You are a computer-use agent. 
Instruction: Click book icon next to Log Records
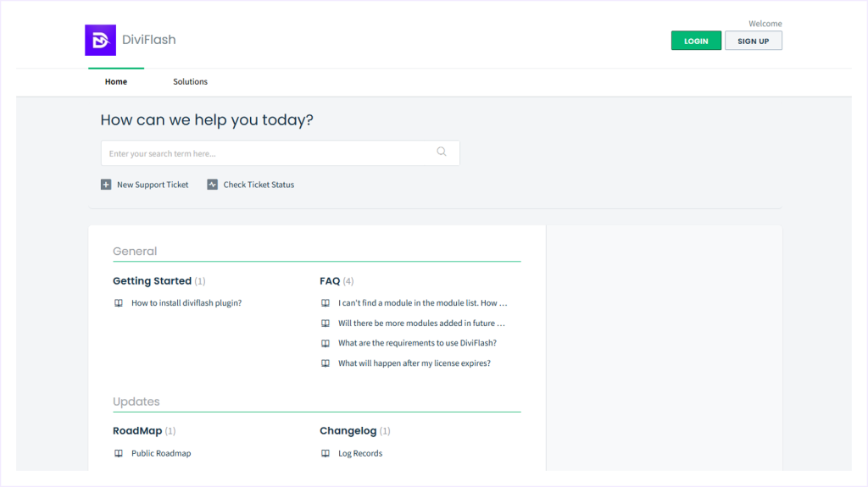tap(325, 454)
